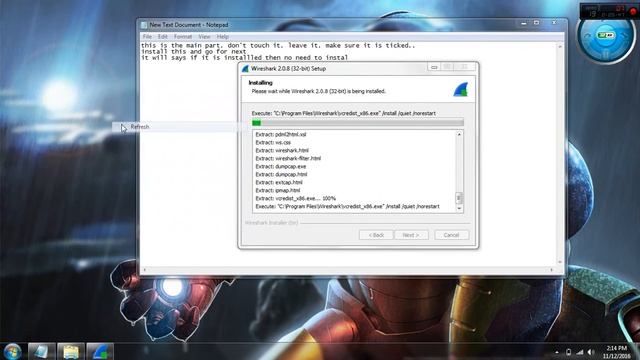Screen dimensions: 640x360
Task: Cancel the Wireshark installation
Action: [x=451, y=235]
